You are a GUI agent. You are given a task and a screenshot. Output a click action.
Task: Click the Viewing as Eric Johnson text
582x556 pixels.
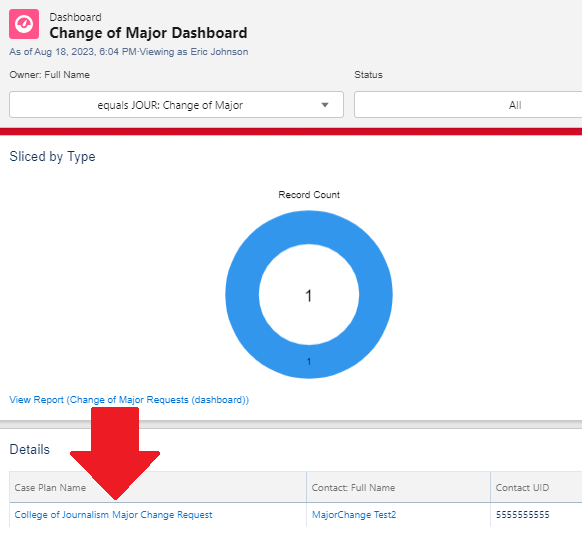194,52
